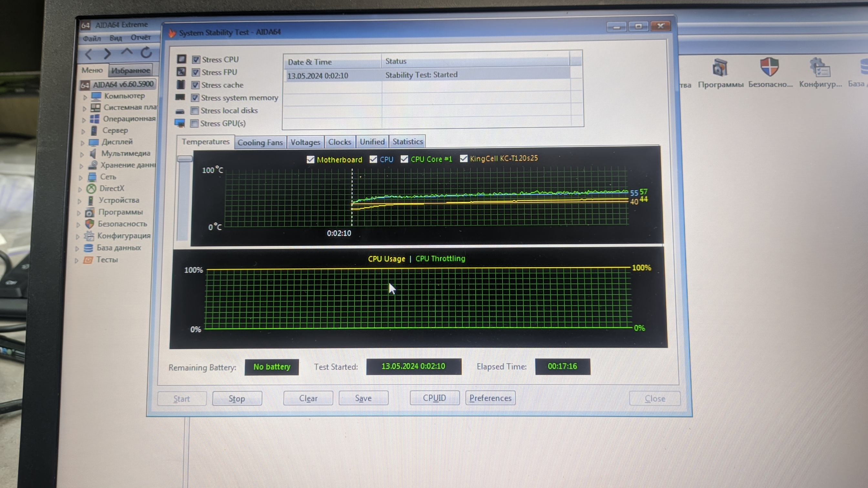Select the Stability Test: Started log row
The image size is (868, 488).
428,75
